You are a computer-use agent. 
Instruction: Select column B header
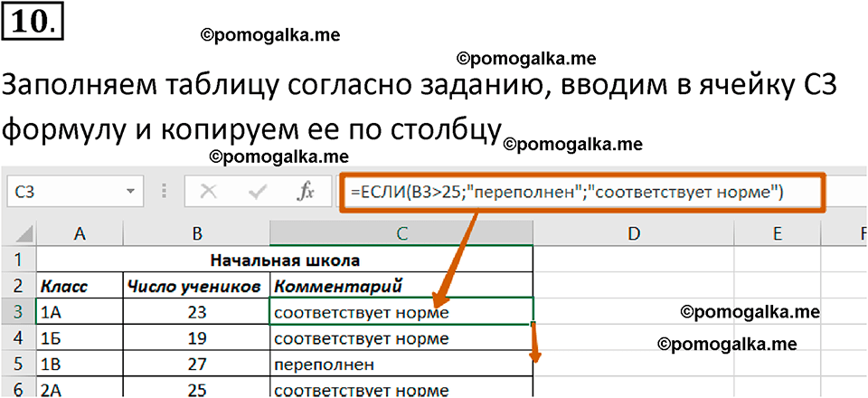pyautogui.click(x=196, y=234)
